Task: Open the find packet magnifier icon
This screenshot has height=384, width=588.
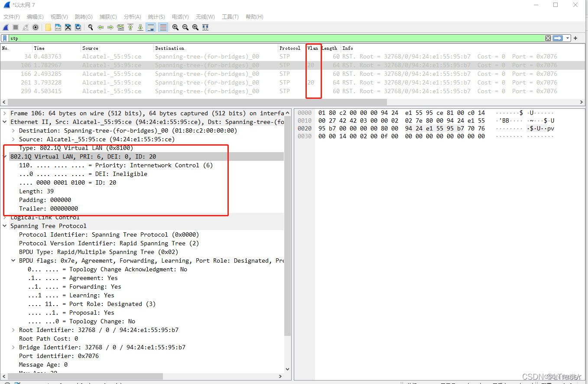Action: (x=91, y=27)
